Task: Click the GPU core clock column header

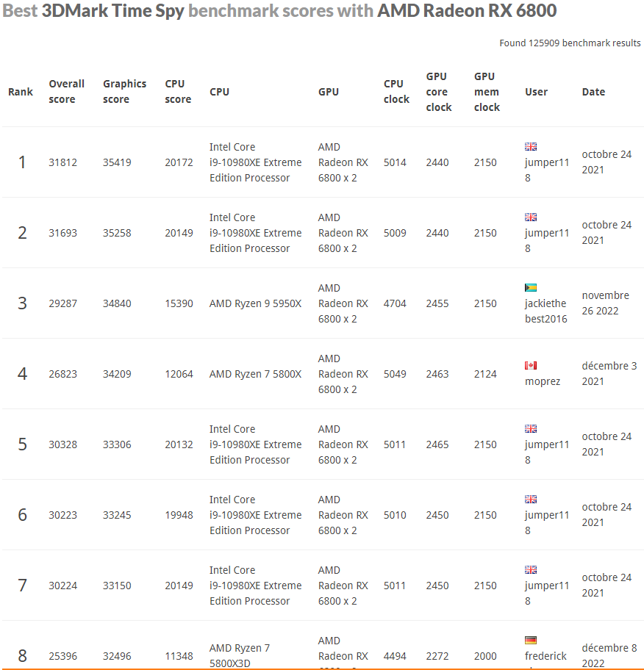Action: click(439, 92)
